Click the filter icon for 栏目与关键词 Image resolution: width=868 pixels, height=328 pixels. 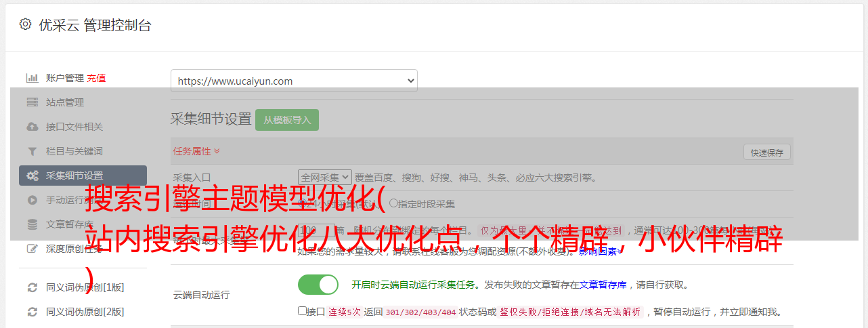[x=32, y=151]
